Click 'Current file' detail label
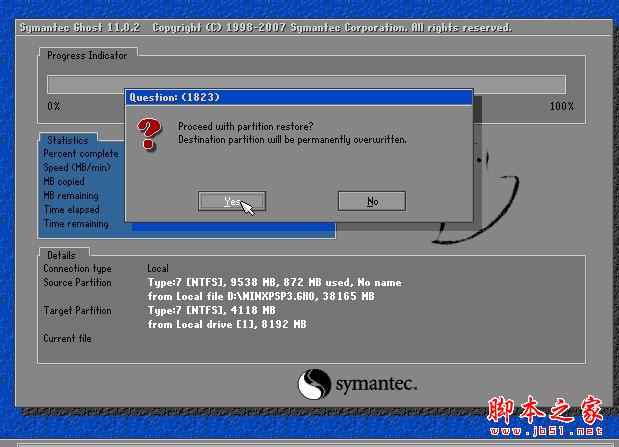 [x=68, y=338]
